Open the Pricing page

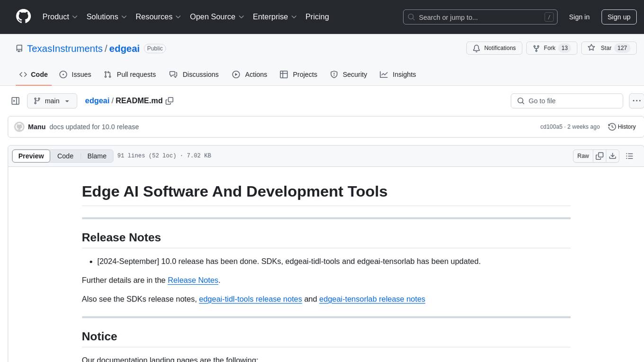317,17
